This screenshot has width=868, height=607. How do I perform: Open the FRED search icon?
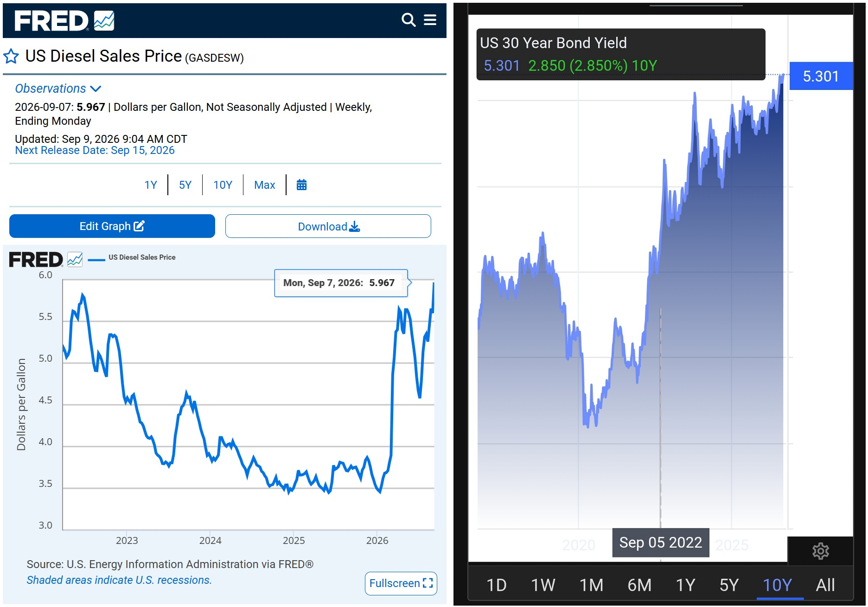pos(408,20)
